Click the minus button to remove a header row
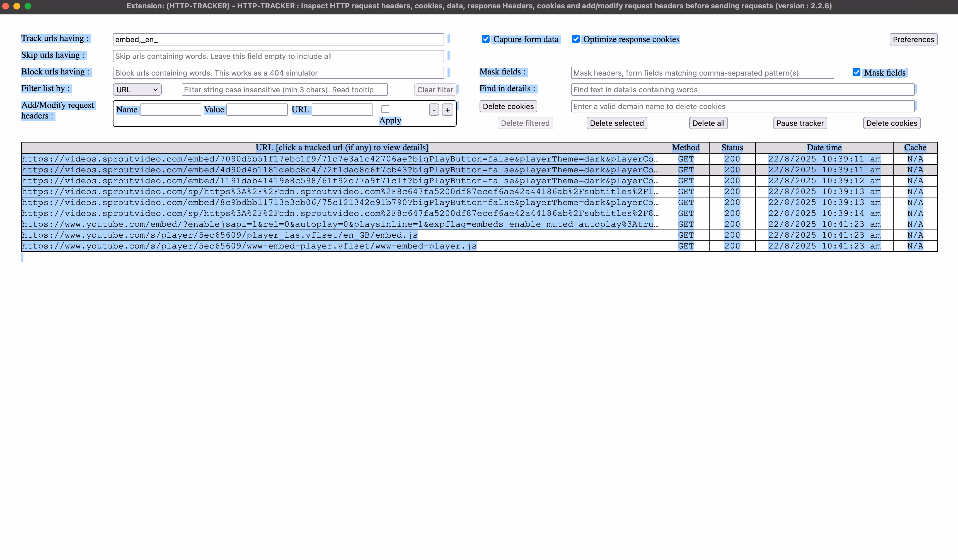Image resolution: width=958 pixels, height=560 pixels. coord(434,110)
